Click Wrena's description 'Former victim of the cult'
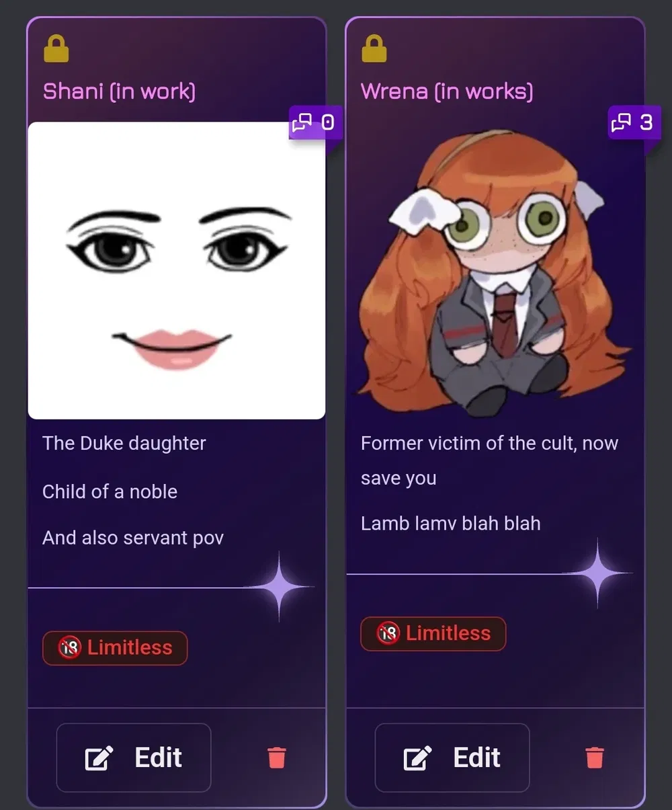The image size is (672, 810). pyautogui.click(x=468, y=444)
